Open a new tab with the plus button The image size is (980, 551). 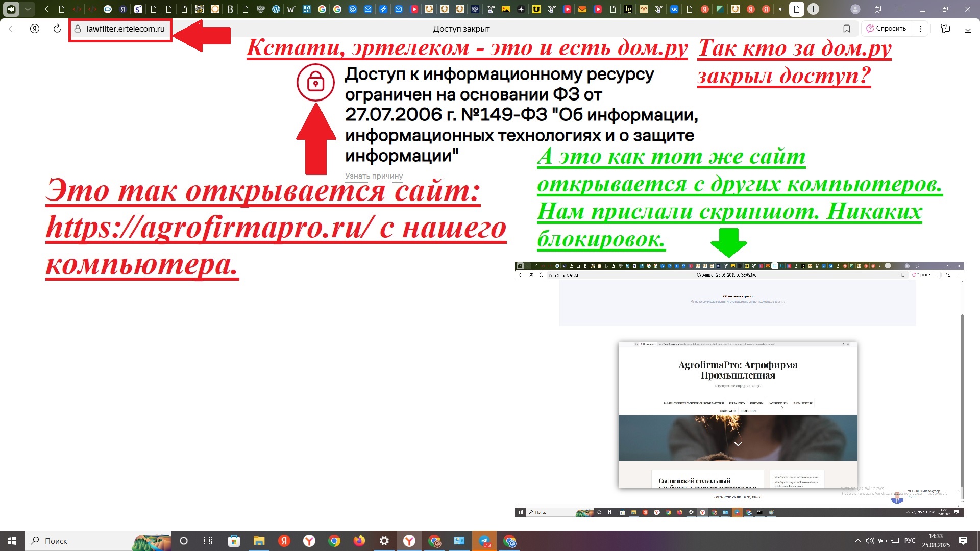tap(814, 9)
